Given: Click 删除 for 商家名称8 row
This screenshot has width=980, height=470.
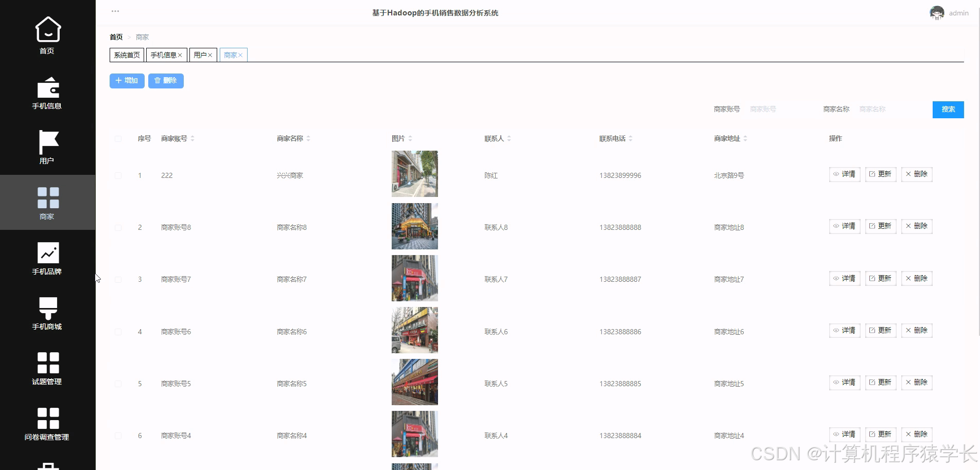Looking at the screenshot, I should [917, 226].
